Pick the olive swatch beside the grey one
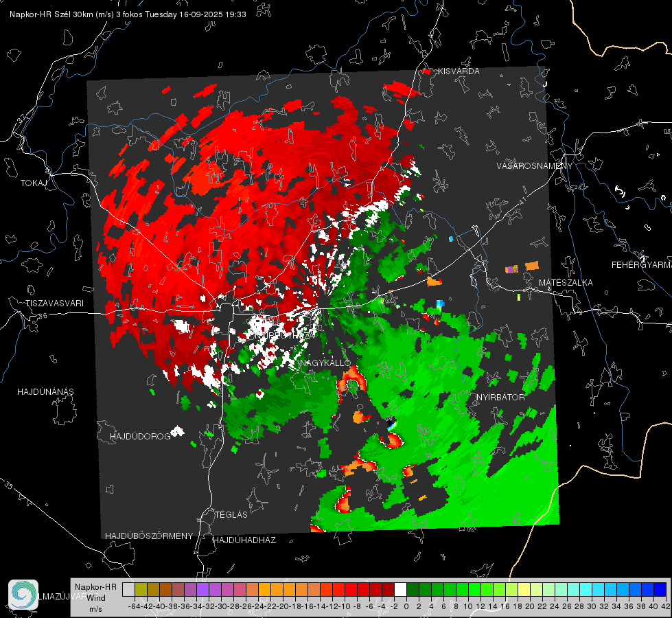This screenshot has height=618, width=672. 141,589
